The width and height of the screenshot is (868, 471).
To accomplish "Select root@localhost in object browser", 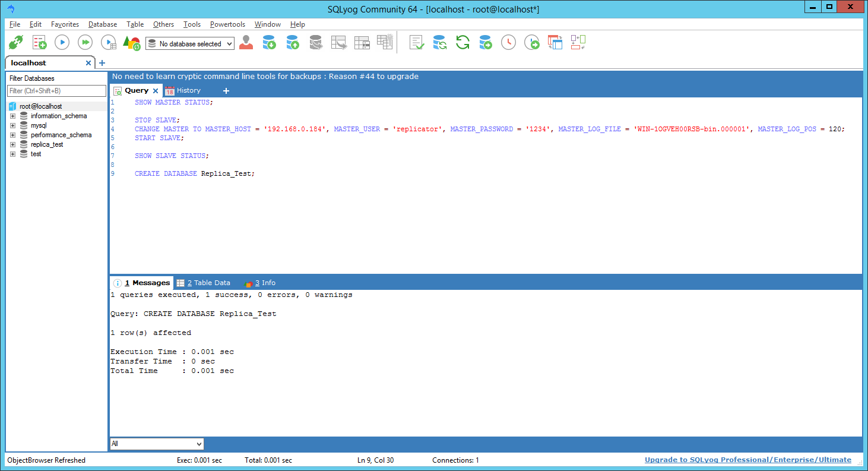I will [40, 106].
